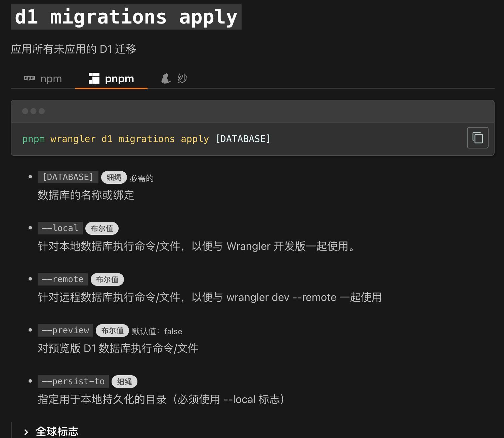
Task: Click the 全球标志 heading text
Action: pos(57,432)
